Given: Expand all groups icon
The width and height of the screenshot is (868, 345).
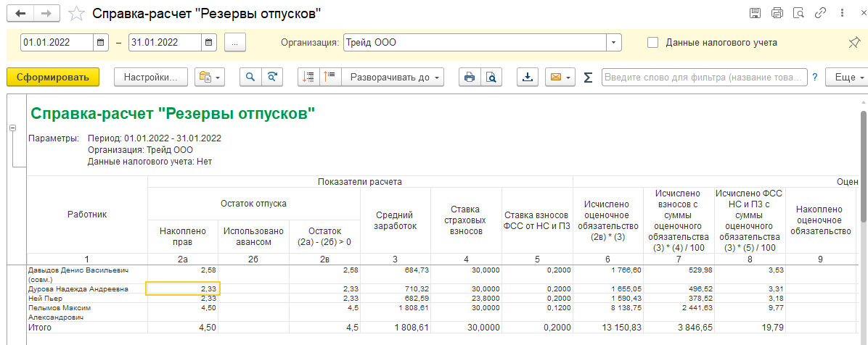Looking at the screenshot, I should pyautogui.click(x=330, y=78).
